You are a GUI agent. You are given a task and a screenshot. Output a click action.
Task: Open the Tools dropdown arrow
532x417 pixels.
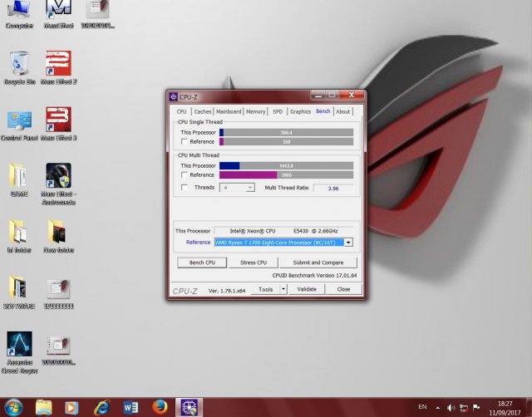(283, 289)
